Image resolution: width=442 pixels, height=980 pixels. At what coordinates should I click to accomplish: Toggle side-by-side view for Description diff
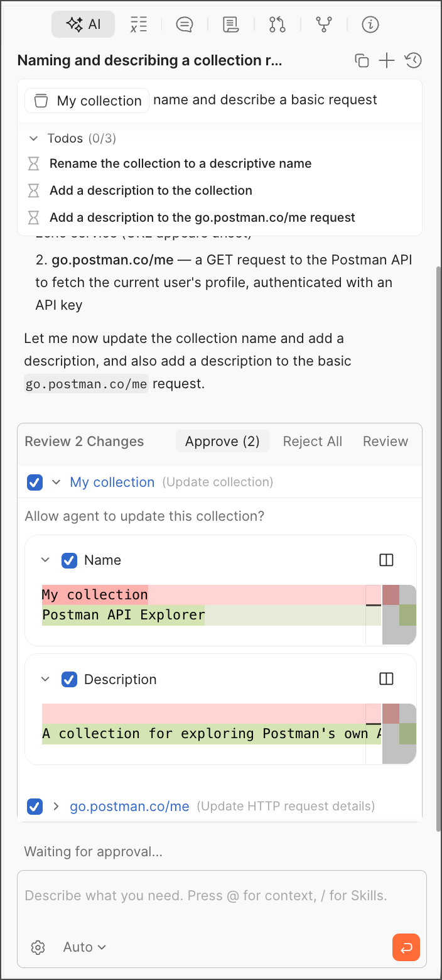(387, 679)
